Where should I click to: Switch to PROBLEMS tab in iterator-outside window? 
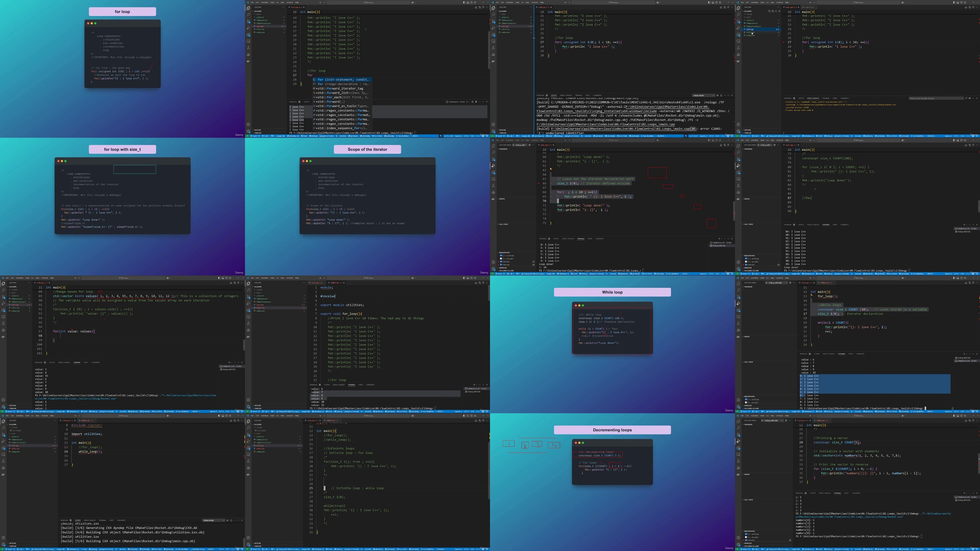[x=542, y=239]
